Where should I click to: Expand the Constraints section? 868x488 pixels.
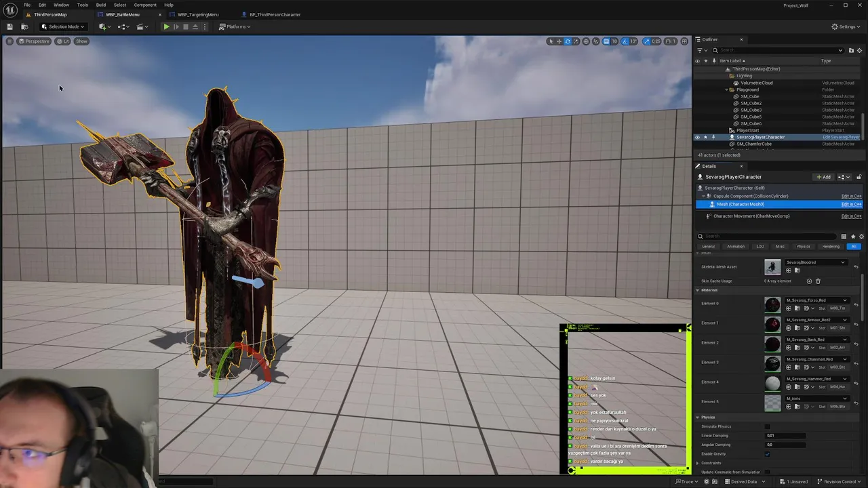(x=697, y=463)
